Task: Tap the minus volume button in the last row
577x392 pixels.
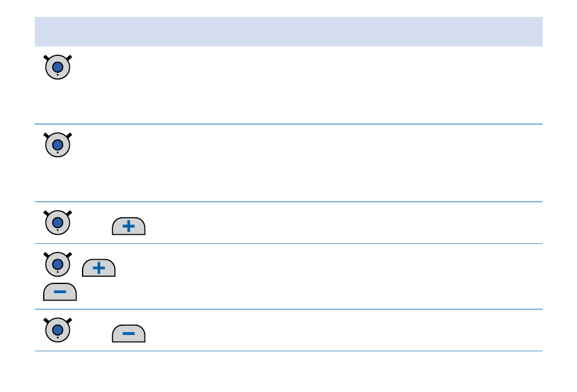Action: click(128, 334)
